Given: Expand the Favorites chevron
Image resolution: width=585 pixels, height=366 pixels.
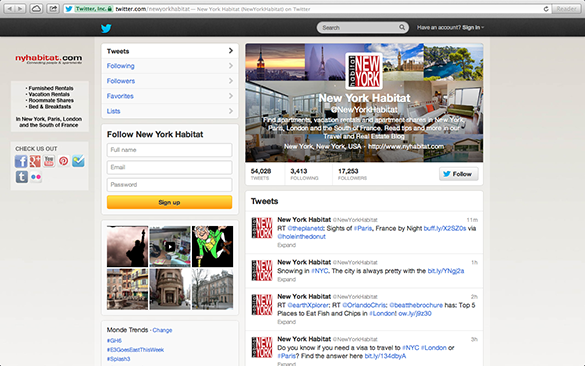Looking at the screenshot, I should [x=231, y=96].
